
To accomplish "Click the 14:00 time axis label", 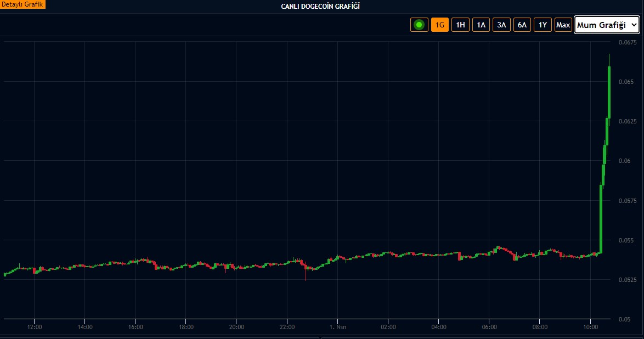I will point(85,327).
